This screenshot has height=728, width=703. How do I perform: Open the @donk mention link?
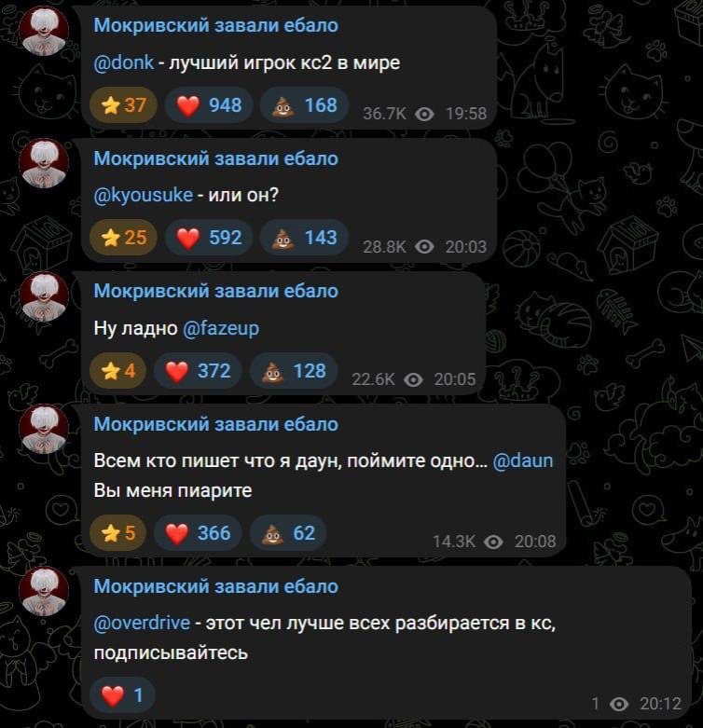click(x=123, y=62)
